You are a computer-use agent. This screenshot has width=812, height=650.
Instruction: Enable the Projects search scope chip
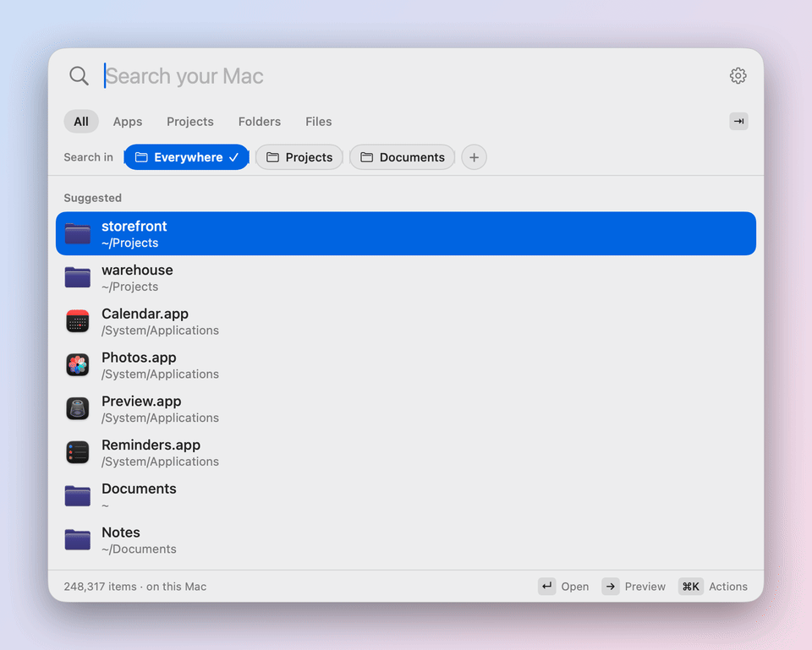pos(299,157)
